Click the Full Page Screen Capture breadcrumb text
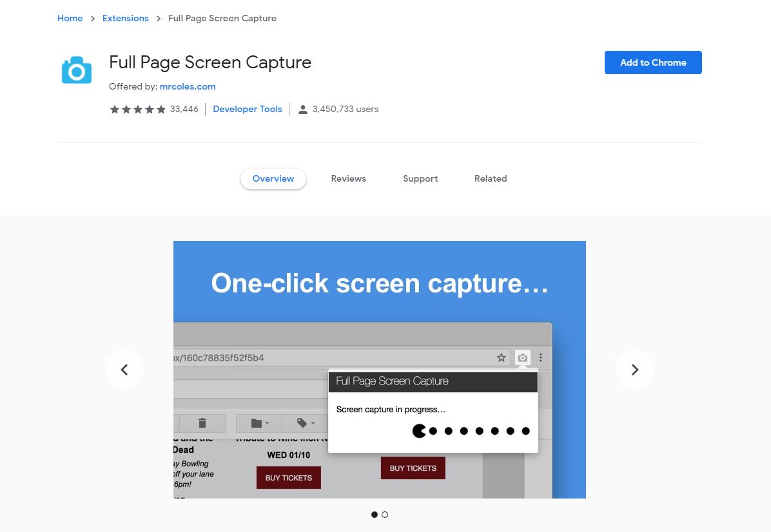The width and height of the screenshot is (771, 532). pos(222,18)
